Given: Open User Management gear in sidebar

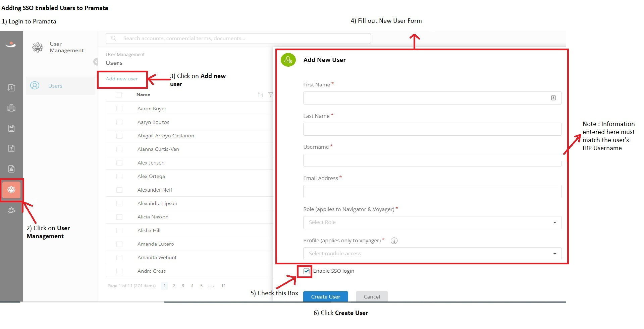Looking at the screenshot, I should [11, 190].
